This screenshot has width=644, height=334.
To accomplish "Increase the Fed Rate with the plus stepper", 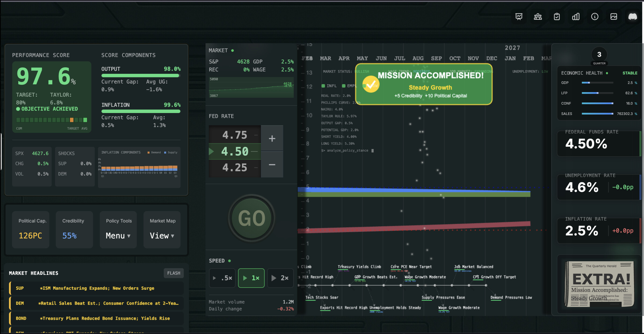I will tap(272, 138).
